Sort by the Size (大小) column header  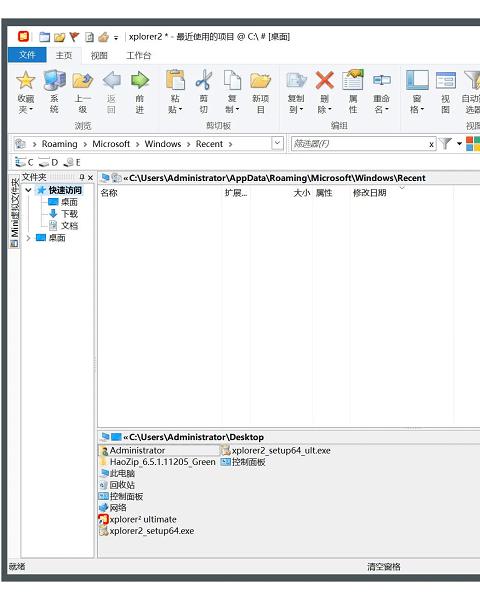pyautogui.click(x=301, y=193)
